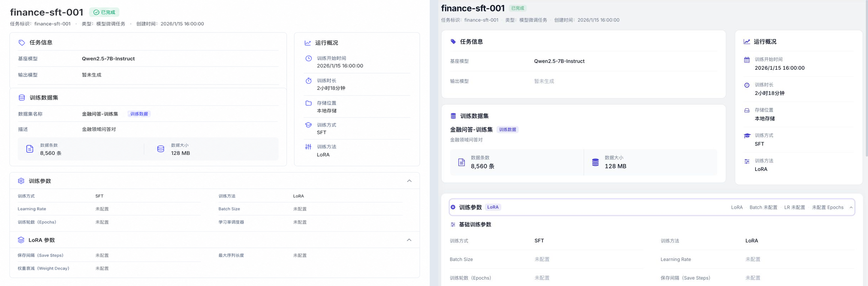Collapse the right page 训练参数 panel with its chevron
The height and width of the screenshot is (286, 868).
pos(851,207)
